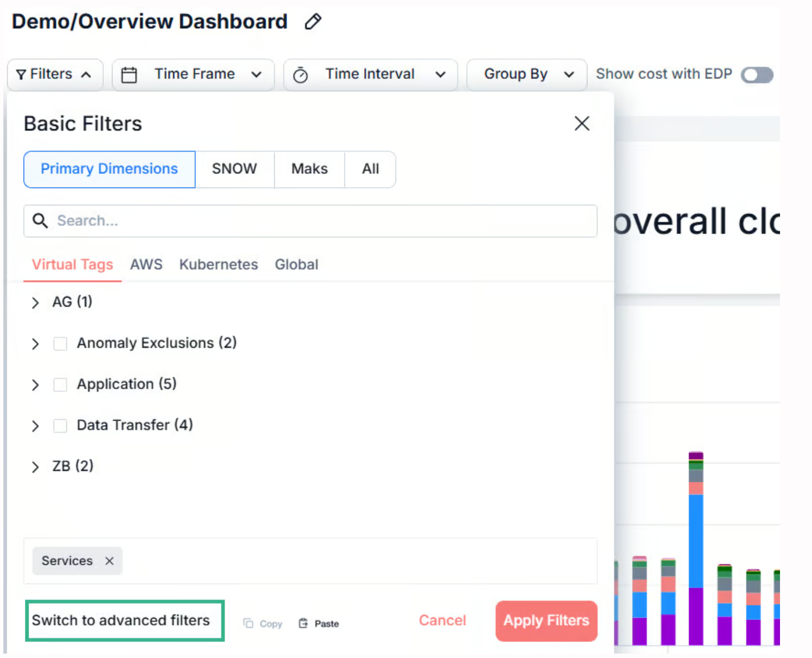Click the pencil edit icon beside dashboard title
Screen dimensions: 812x658
(x=313, y=22)
